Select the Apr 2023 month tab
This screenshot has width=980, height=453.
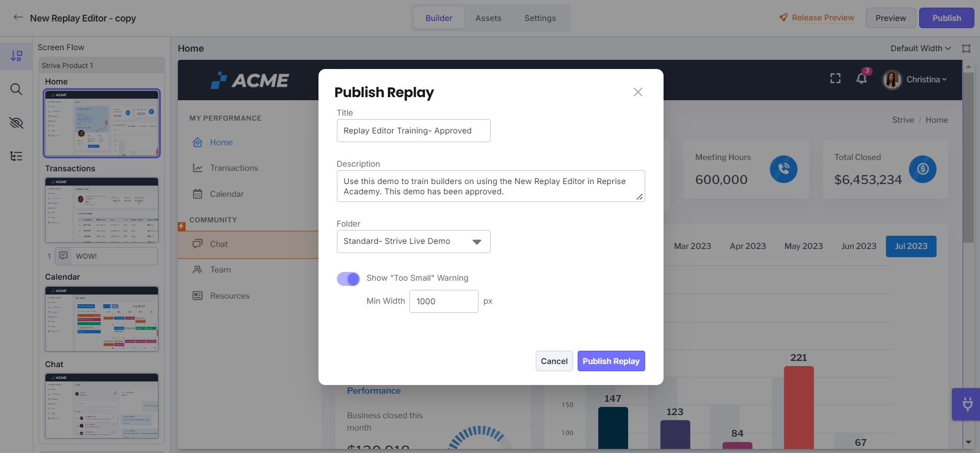748,246
